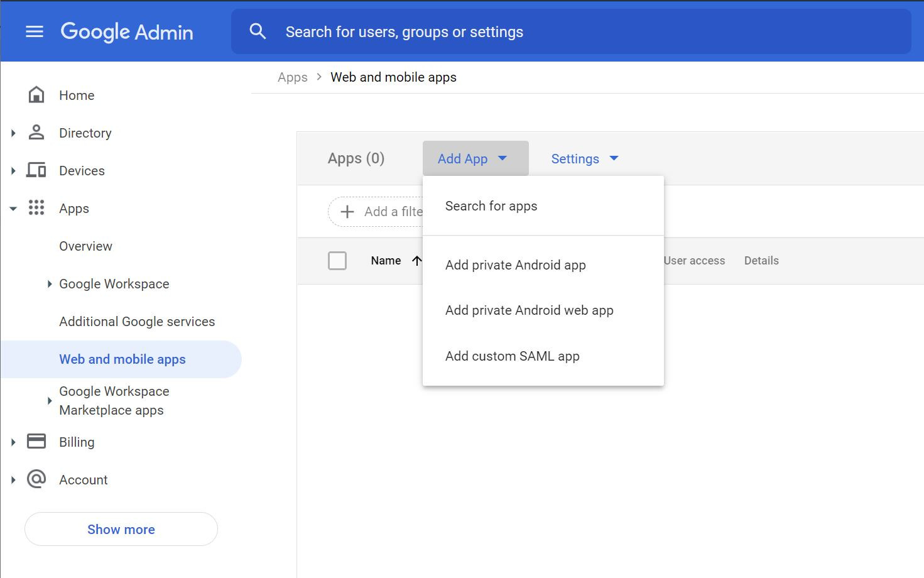Open the Settings dropdown

click(584, 159)
